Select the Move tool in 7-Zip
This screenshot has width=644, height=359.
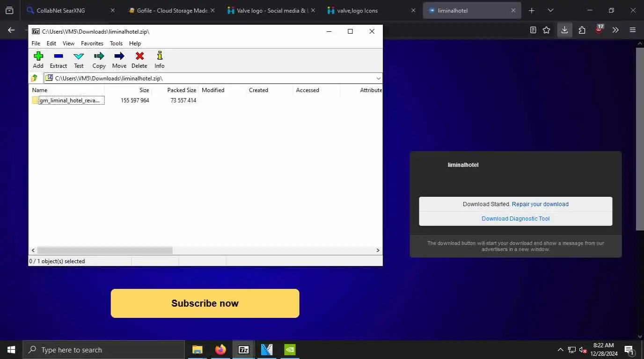tap(119, 60)
